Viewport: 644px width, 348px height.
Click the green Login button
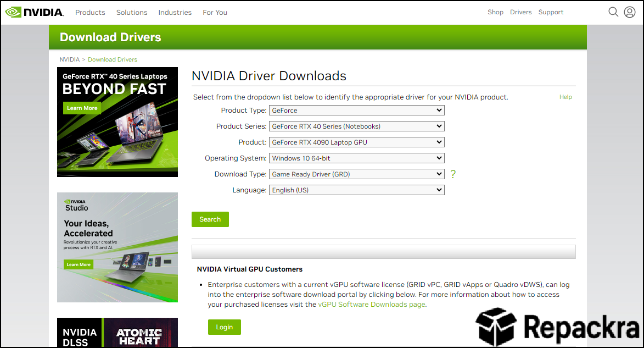coord(224,327)
